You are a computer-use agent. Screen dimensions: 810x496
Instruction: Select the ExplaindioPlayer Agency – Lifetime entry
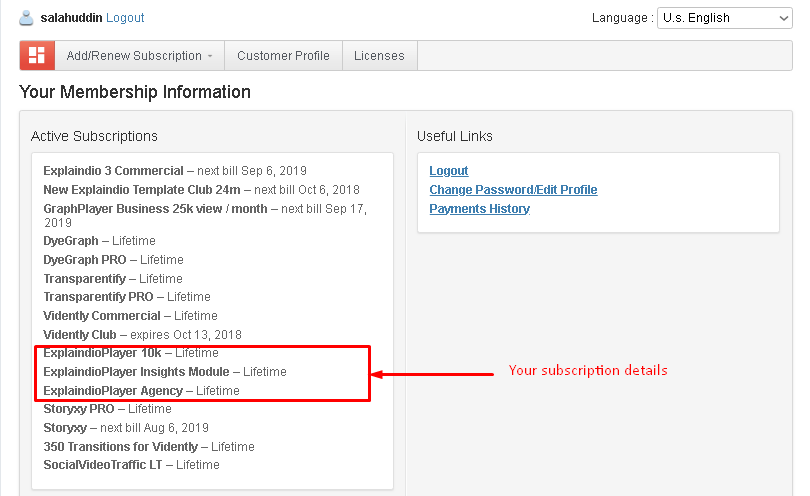coord(141,391)
